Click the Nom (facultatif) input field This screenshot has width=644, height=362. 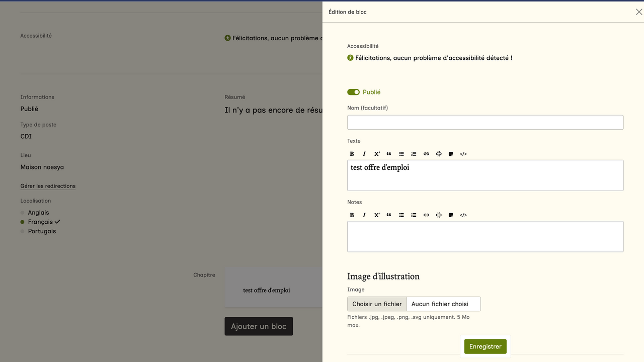click(485, 122)
